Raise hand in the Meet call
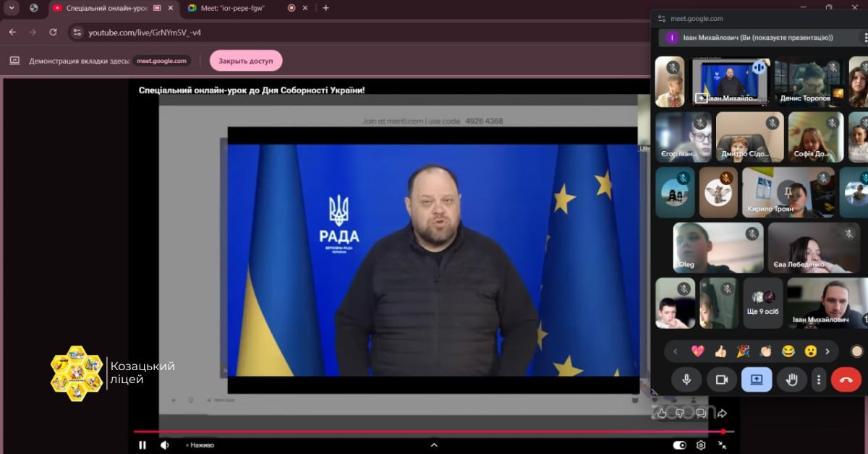868x454 pixels. [x=791, y=380]
